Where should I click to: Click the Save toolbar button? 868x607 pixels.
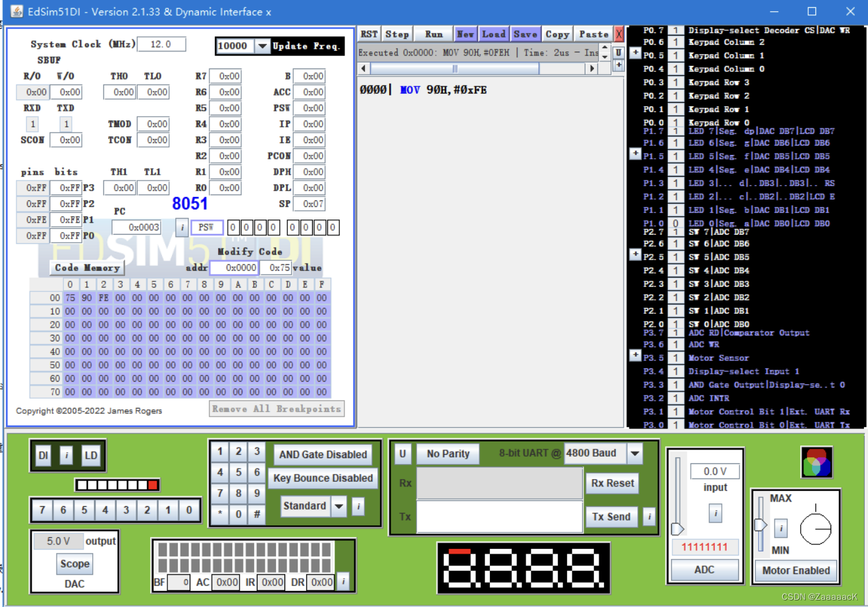click(525, 34)
